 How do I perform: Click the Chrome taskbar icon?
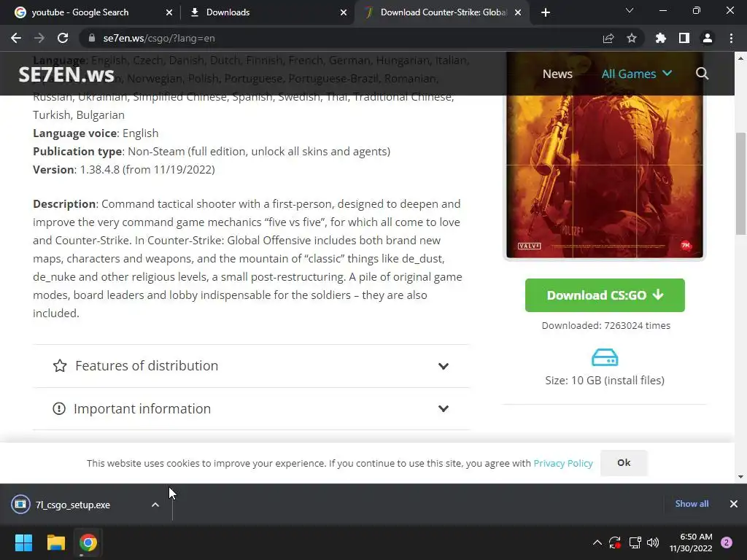coord(88,542)
